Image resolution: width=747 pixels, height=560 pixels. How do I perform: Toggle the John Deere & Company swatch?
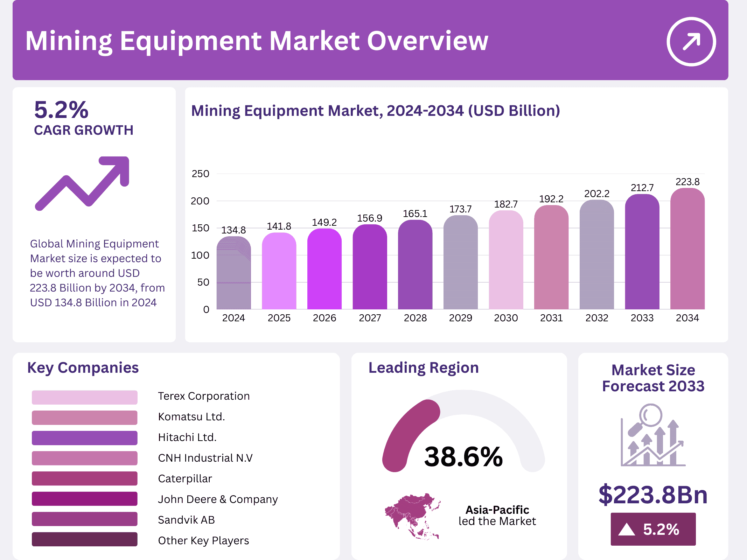(84, 499)
